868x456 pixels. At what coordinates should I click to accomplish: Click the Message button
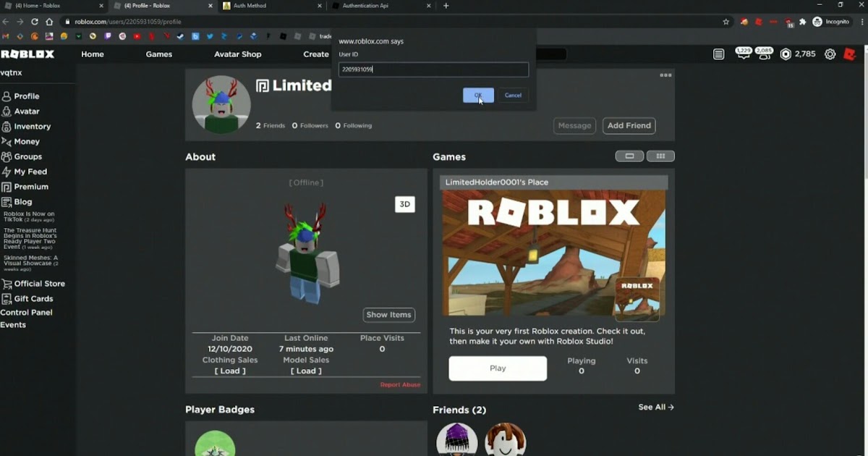pyautogui.click(x=575, y=126)
